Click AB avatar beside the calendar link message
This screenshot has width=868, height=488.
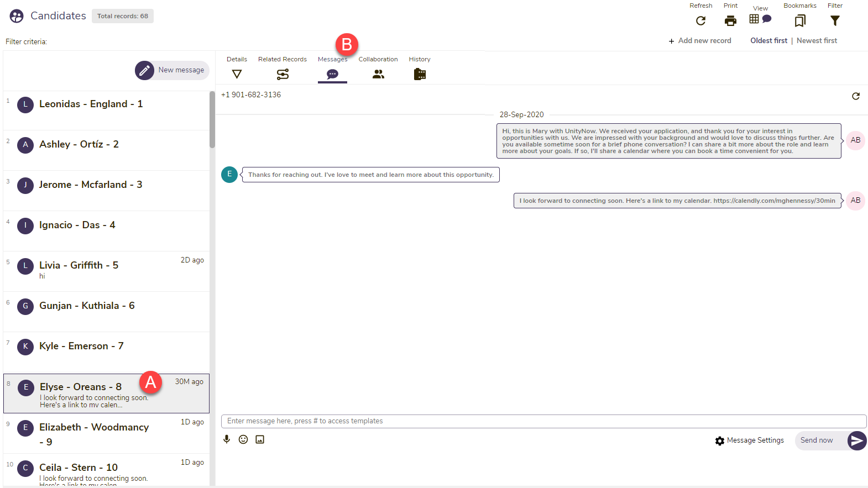tap(855, 201)
